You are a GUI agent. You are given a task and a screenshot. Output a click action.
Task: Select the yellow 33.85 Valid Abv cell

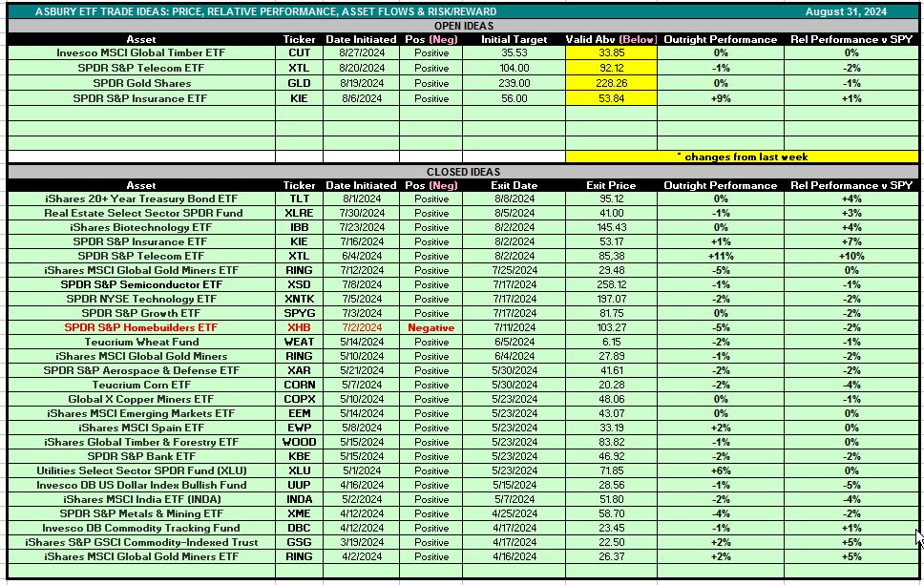tap(613, 53)
